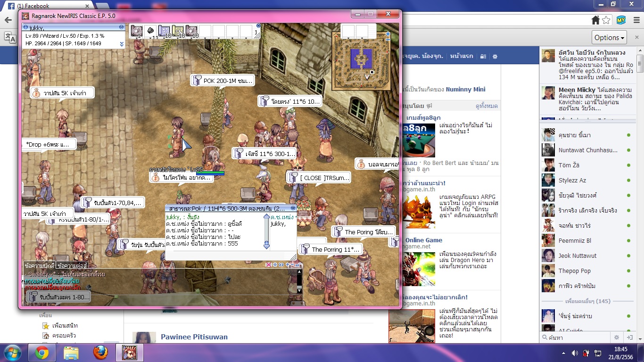This screenshot has height=362, width=644.
Task: Open chat with Peemmiiz Bl
Action: click(587, 240)
